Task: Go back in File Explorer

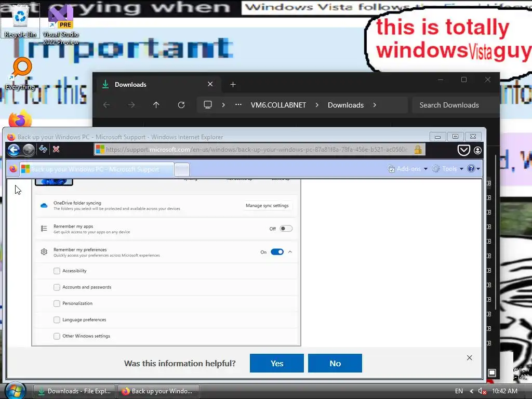Action: point(107,105)
